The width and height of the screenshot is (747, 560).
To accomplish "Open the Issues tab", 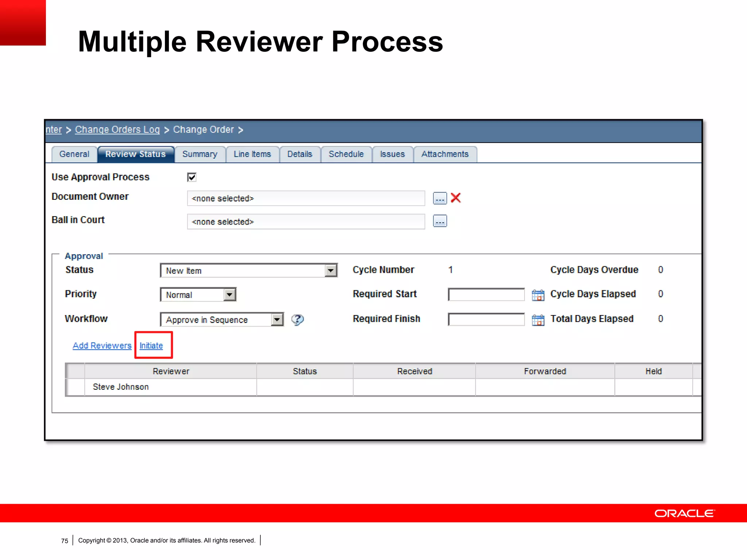I will [x=392, y=154].
